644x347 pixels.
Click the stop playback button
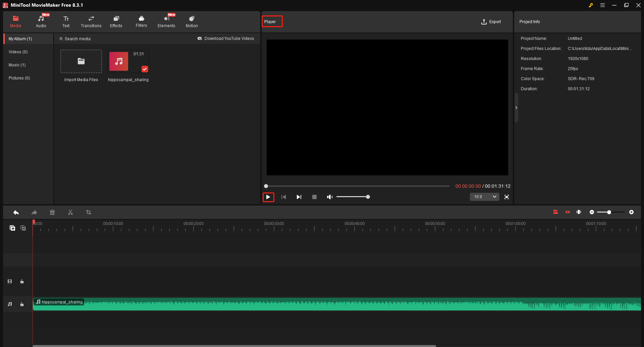point(314,197)
